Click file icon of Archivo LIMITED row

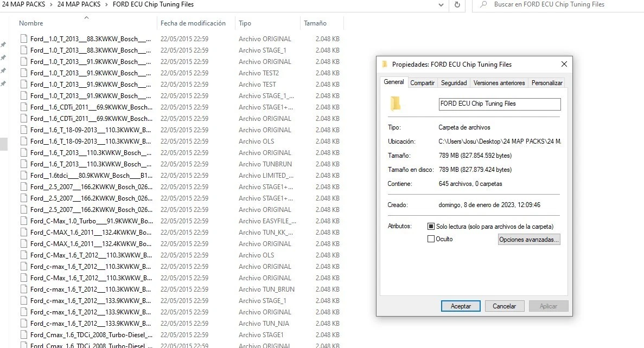tap(24, 175)
